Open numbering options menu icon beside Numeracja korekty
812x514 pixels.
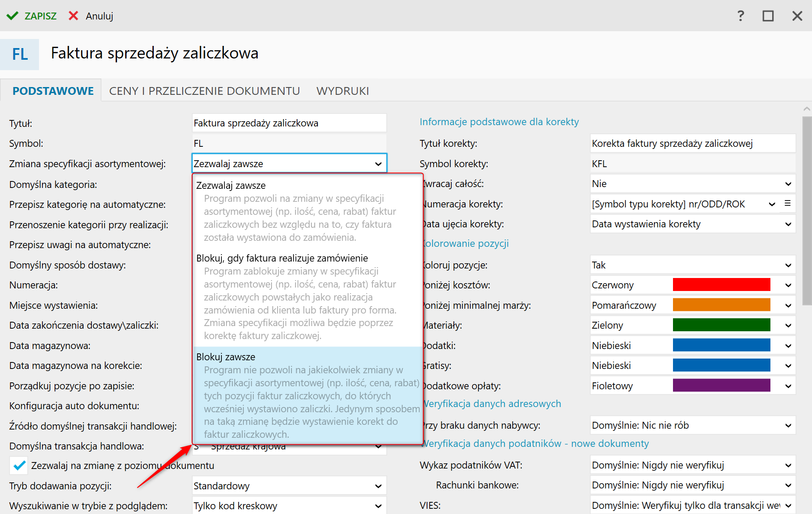788,204
